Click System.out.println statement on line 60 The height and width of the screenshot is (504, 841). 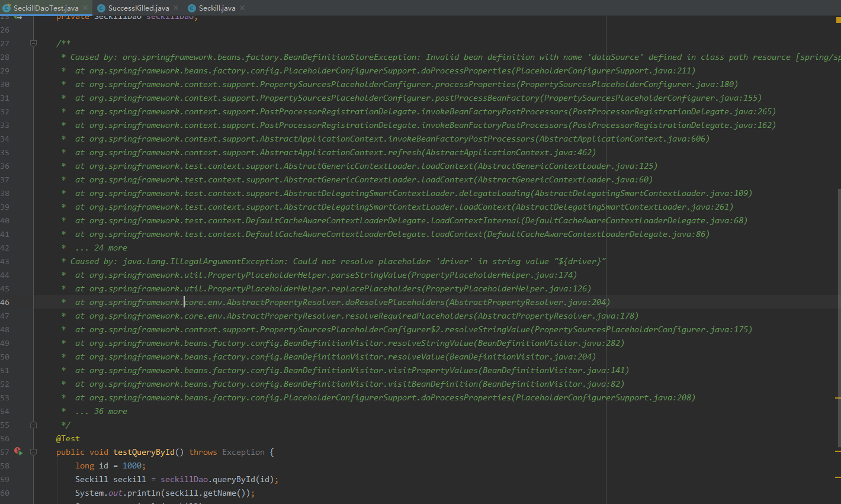point(165,493)
